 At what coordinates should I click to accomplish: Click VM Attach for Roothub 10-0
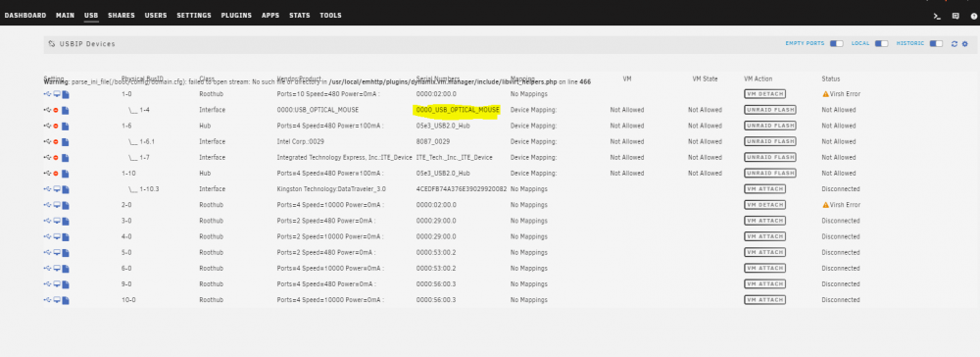(764, 299)
